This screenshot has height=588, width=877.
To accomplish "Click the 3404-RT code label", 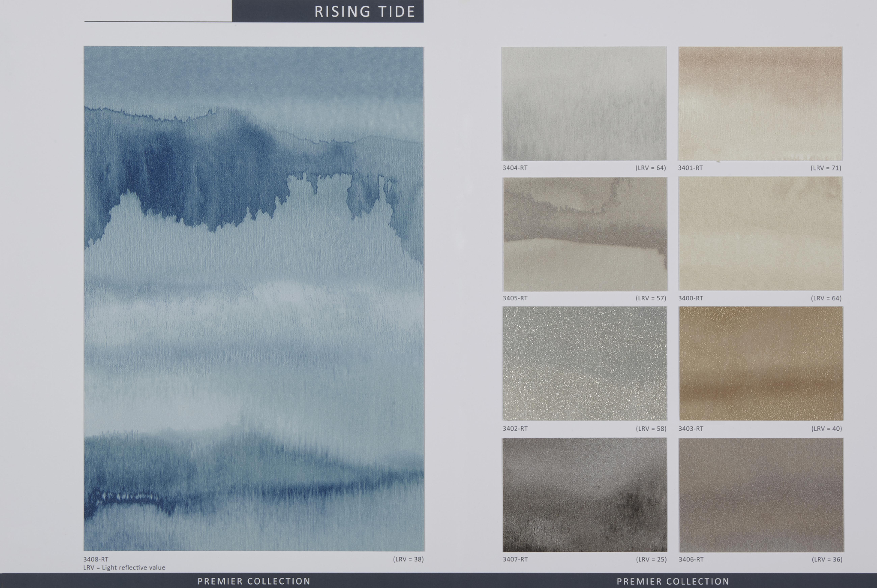I will pos(515,168).
